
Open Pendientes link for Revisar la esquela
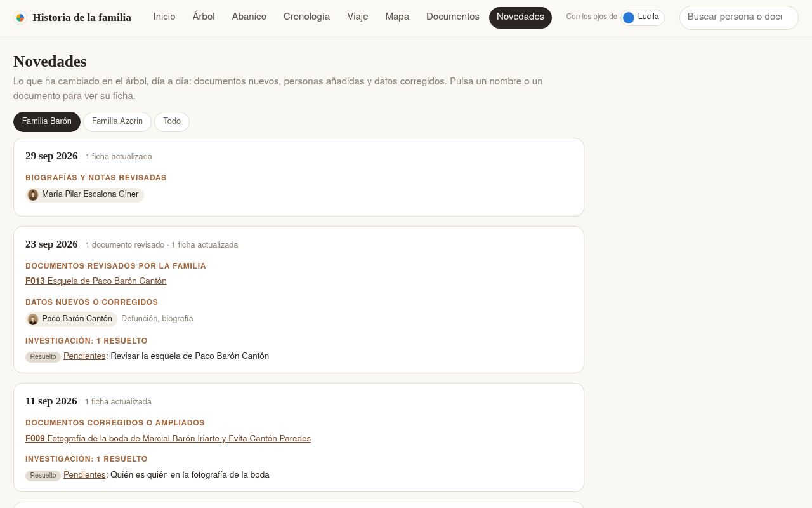pyautogui.click(x=84, y=356)
